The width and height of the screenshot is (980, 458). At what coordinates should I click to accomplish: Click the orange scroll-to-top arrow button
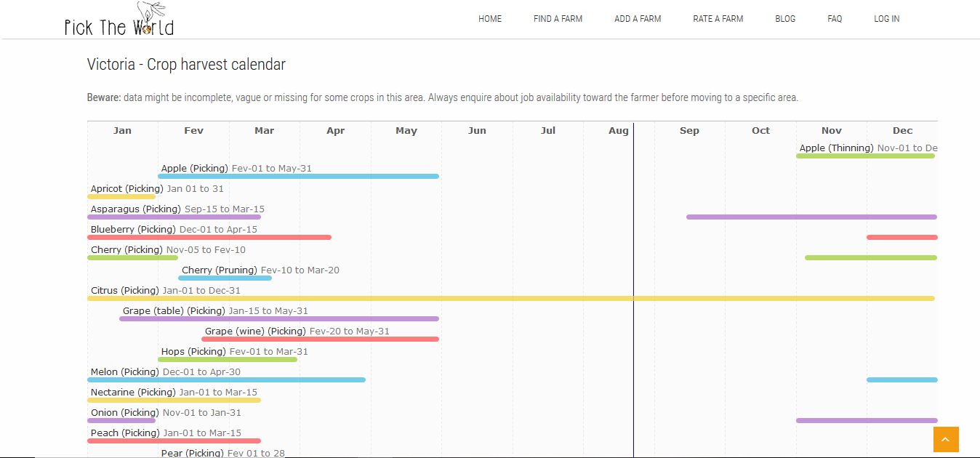(x=946, y=439)
